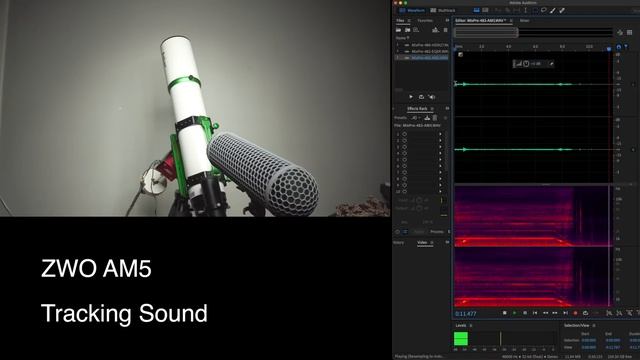Click the green transport Play button
Screen dimensions: 640x360
pyautogui.click(x=514, y=313)
